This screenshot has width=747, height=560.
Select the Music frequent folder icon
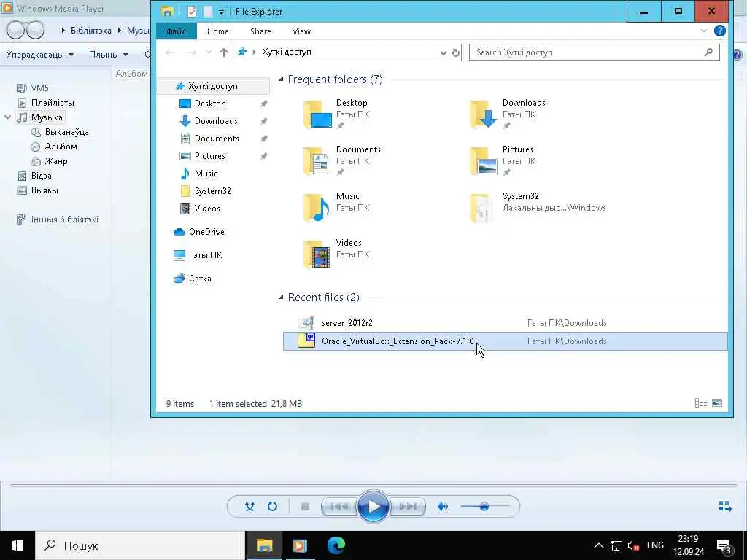318,208
